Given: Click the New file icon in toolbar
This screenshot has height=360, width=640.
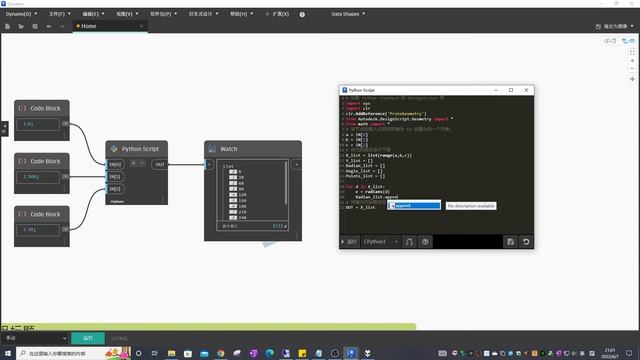Looking at the screenshot, I should click(7, 26).
